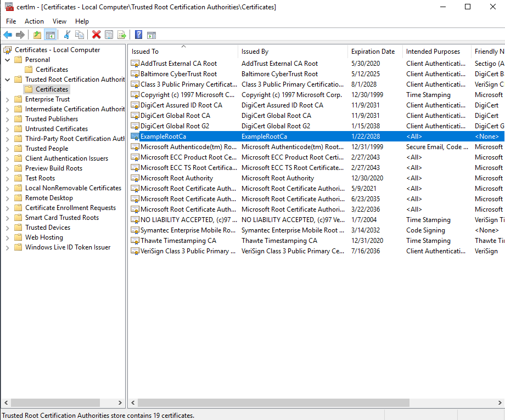Click the Up one level folder icon
The image size is (505, 420).
(x=37, y=35)
